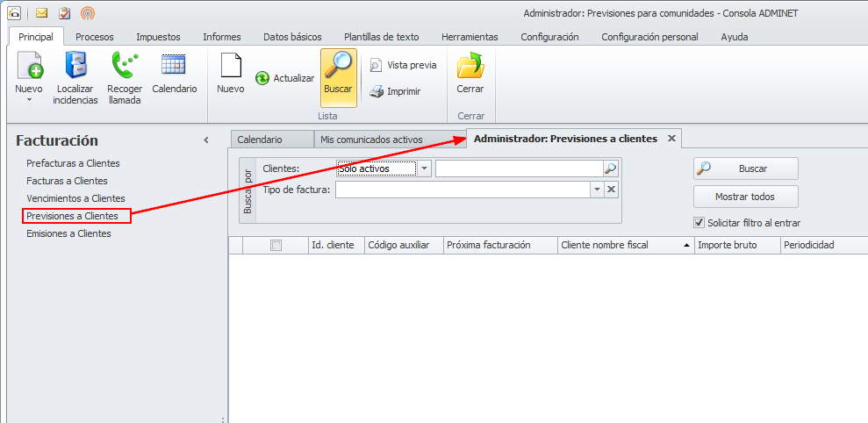This screenshot has height=423, width=868.
Task: Open Vista previa
Action: tap(403, 65)
